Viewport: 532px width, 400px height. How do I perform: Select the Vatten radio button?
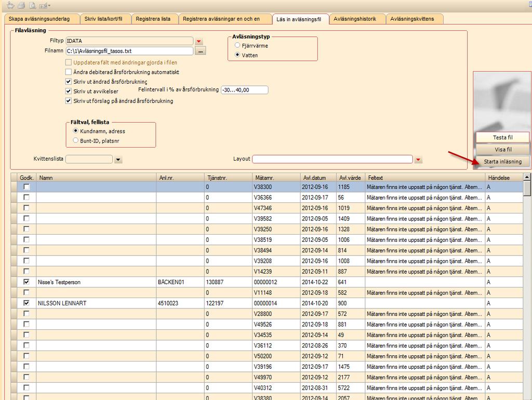pos(237,55)
